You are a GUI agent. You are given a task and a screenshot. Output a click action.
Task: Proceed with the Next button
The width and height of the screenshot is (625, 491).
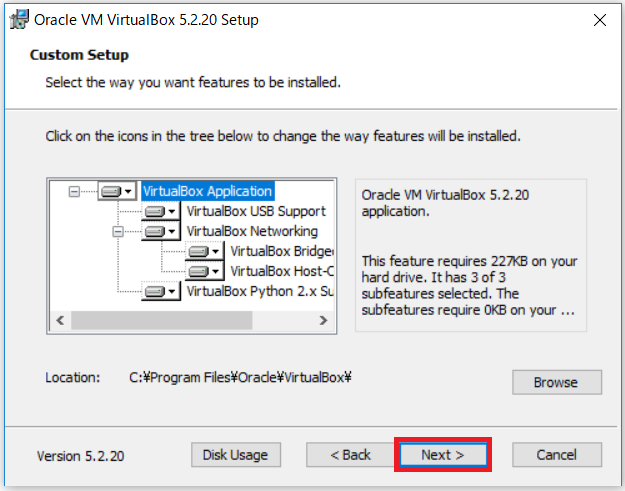[x=443, y=454]
